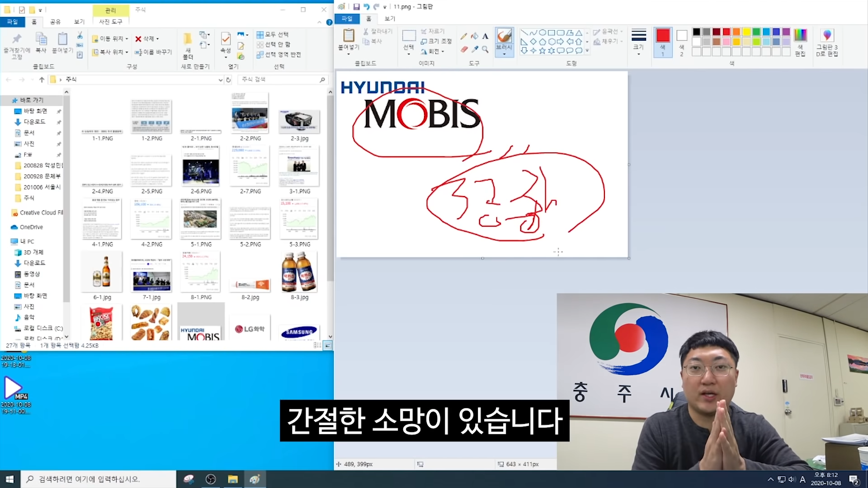The height and width of the screenshot is (488, 868).
Task: Click the Up arrow in Explorer navigation
Action: coord(42,80)
